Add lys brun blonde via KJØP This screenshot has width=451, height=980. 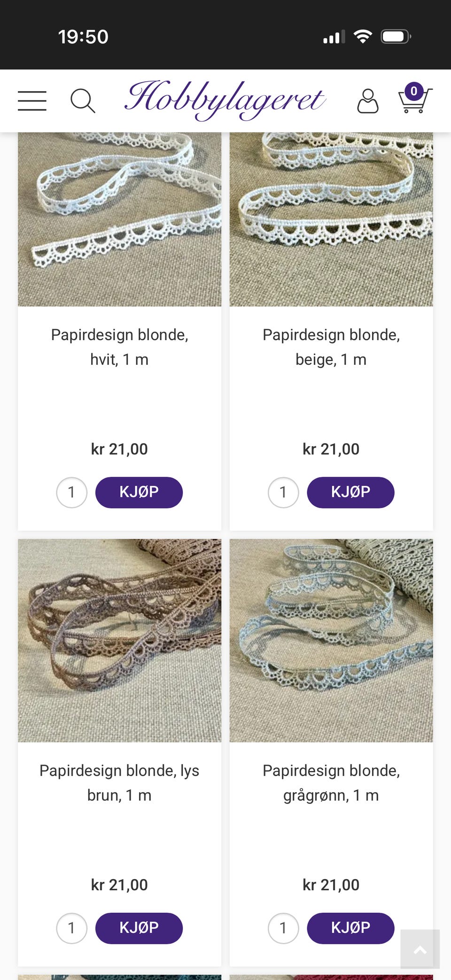(139, 928)
